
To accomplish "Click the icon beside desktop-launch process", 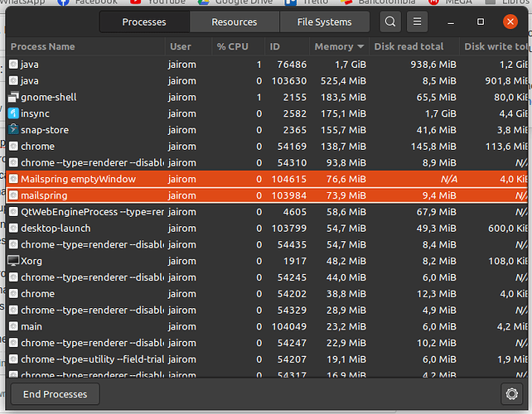I will (13, 228).
